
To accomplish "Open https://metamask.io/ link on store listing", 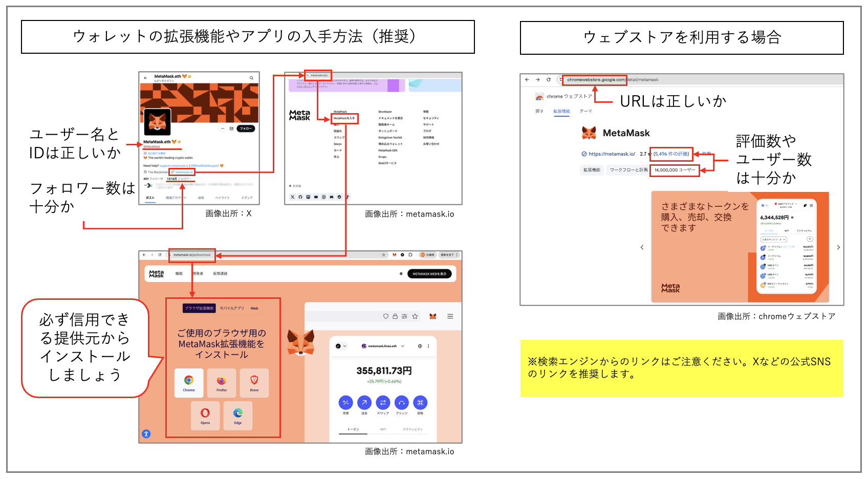I will (x=612, y=154).
